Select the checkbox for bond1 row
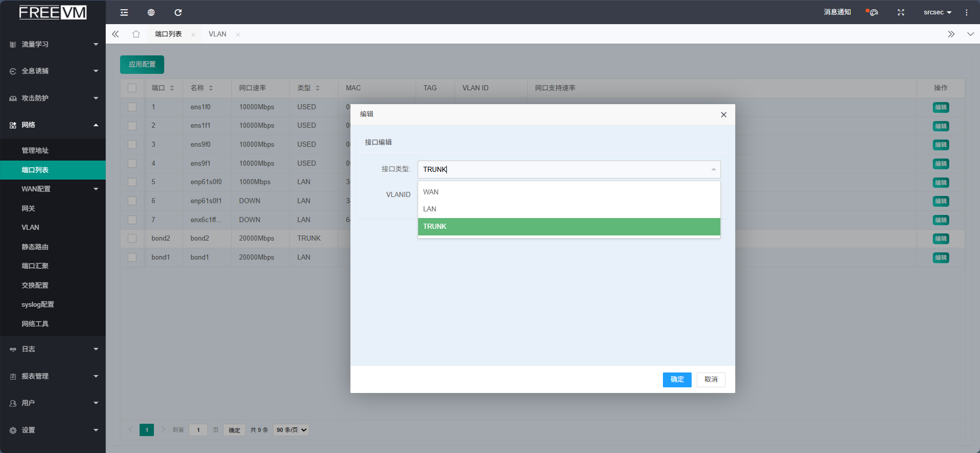This screenshot has width=980, height=453. pyautogui.click(x=132, y=257)
